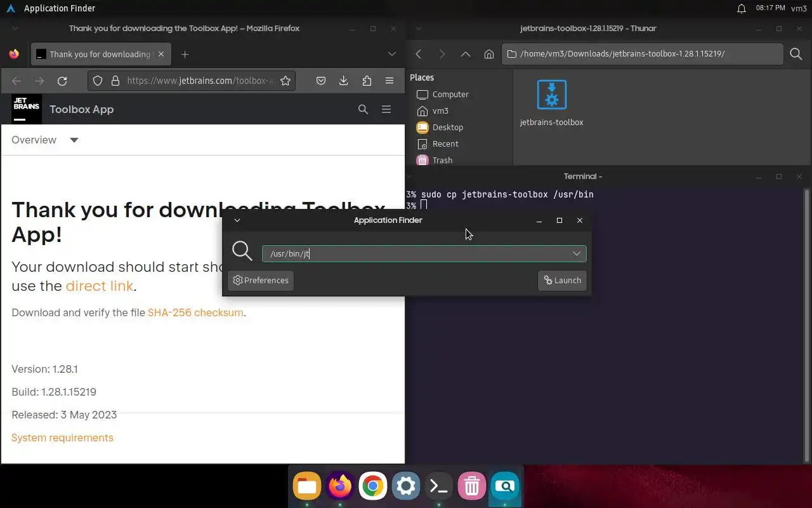This screenshot has width=812, height=508.
Task: Click Thunar's location path bar
Action: pyautogui.click(x=642, y=54)
